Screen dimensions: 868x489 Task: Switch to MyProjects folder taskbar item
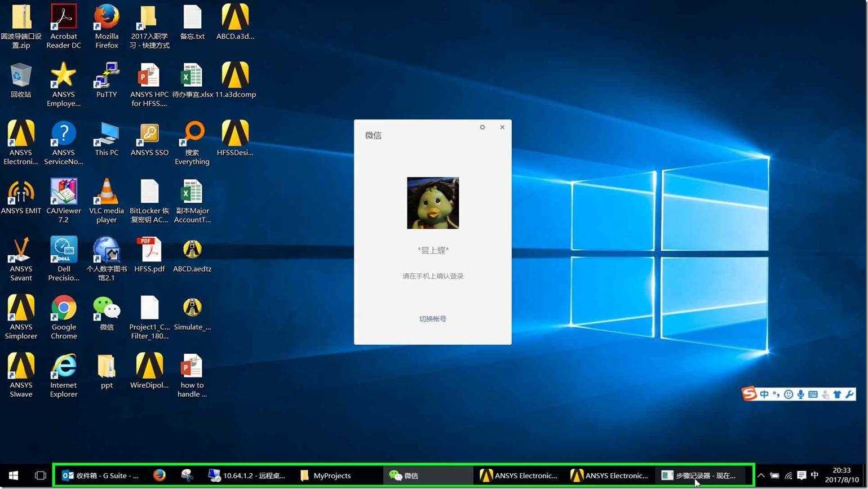coord(339,475)
